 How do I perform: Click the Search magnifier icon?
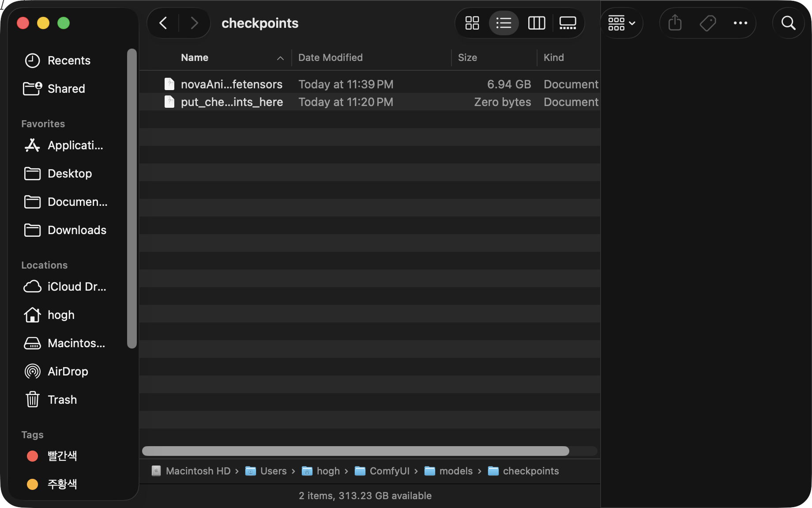coord(789,23)
